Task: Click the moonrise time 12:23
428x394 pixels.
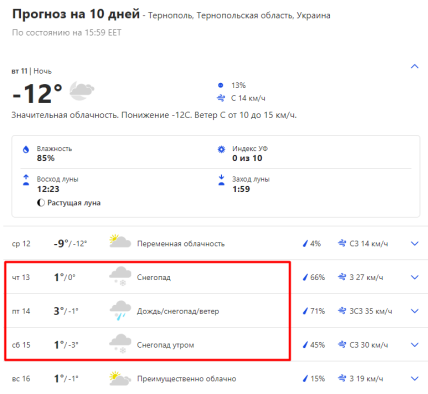Action: click(x=48, y=189)
